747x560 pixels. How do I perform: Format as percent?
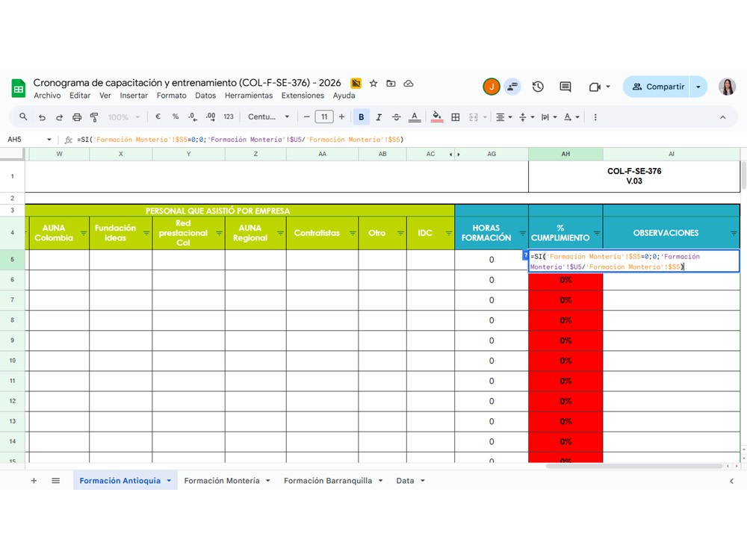tap(176, 116)
